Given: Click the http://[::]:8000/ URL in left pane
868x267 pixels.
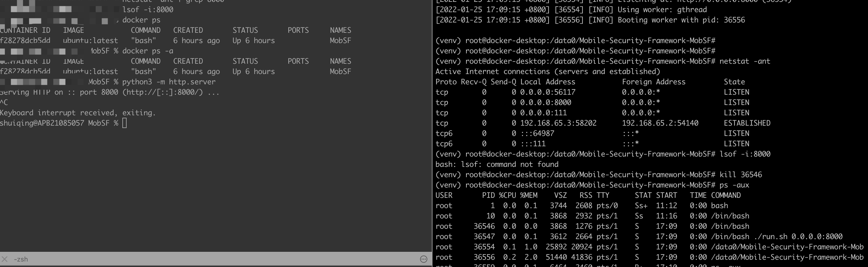Looking at the screenshot, I should (163, 92).
